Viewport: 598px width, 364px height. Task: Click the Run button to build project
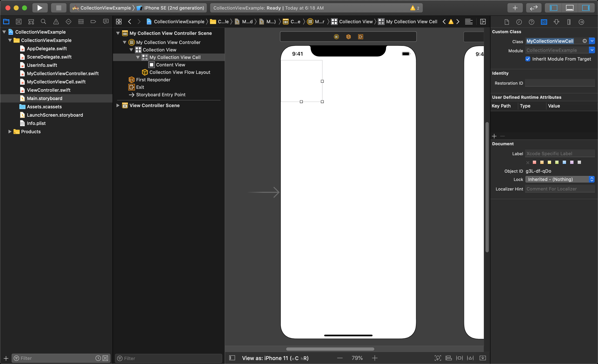[x=40, y=8]
